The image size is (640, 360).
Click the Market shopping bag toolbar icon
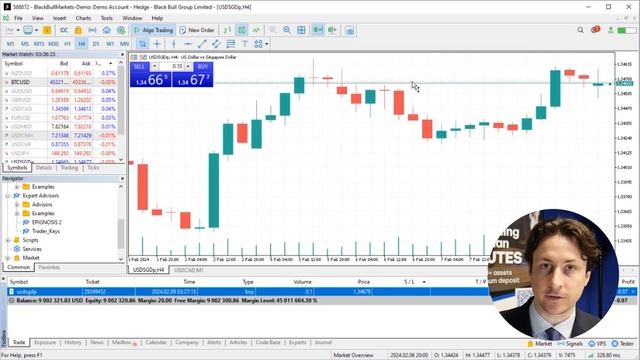coord(78,30)
